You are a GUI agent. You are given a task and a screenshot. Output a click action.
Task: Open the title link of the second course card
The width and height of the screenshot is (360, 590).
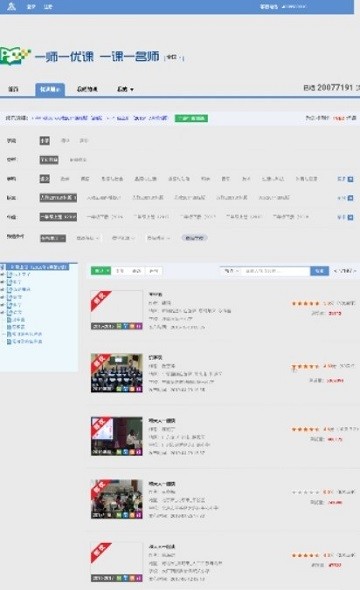pos(156,357)
